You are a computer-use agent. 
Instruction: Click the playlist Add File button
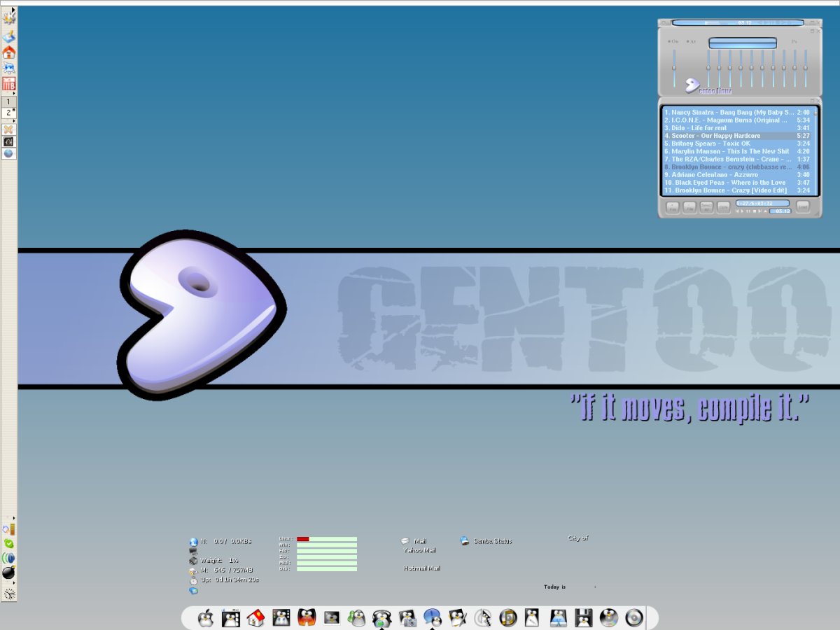[x=673, y=207]
